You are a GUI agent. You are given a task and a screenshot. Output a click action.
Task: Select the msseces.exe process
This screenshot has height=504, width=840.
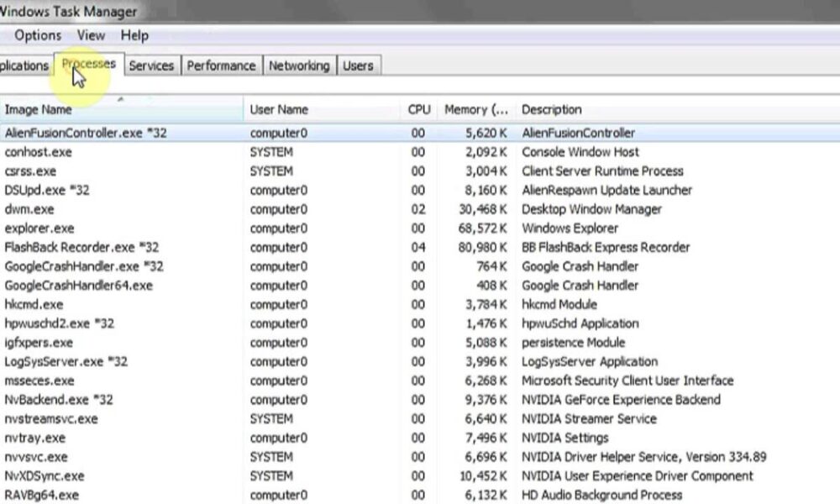pyautogui.click(x=420, y=381)
